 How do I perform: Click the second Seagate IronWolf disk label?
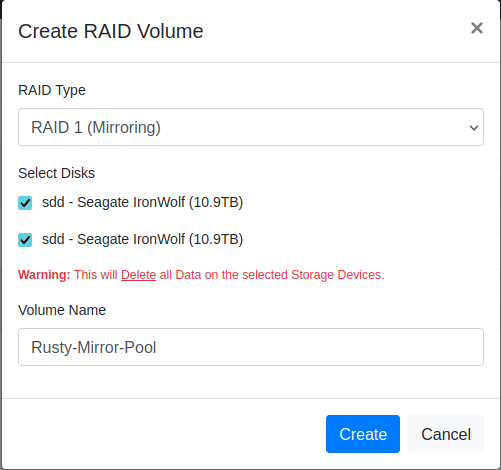(x=142, y=239)
